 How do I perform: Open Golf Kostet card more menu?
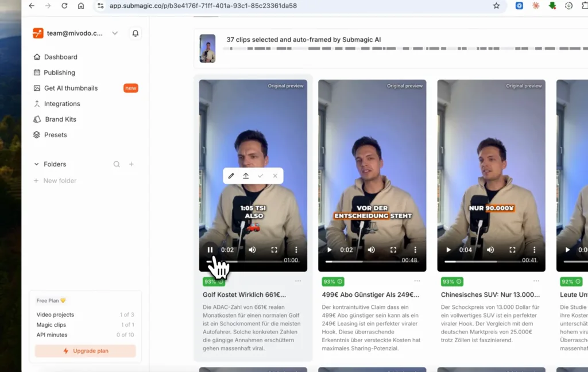(x=298, y=281)
